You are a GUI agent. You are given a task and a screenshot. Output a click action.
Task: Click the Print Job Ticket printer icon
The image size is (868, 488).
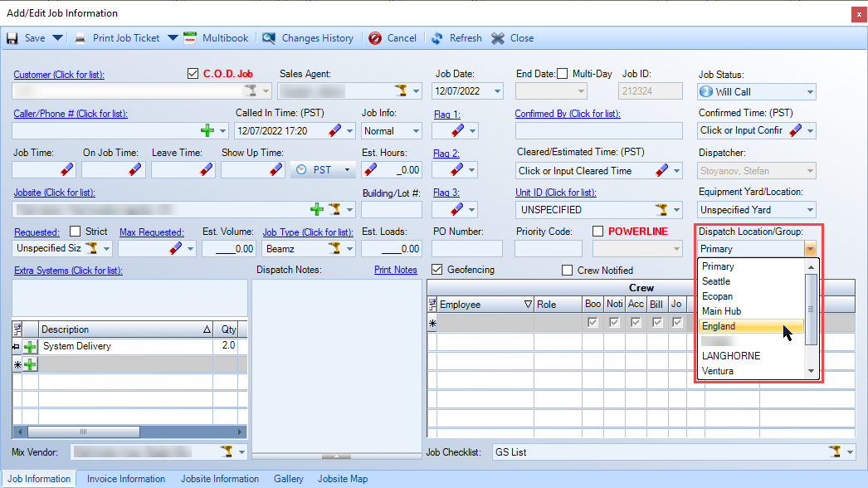(80, 38)
